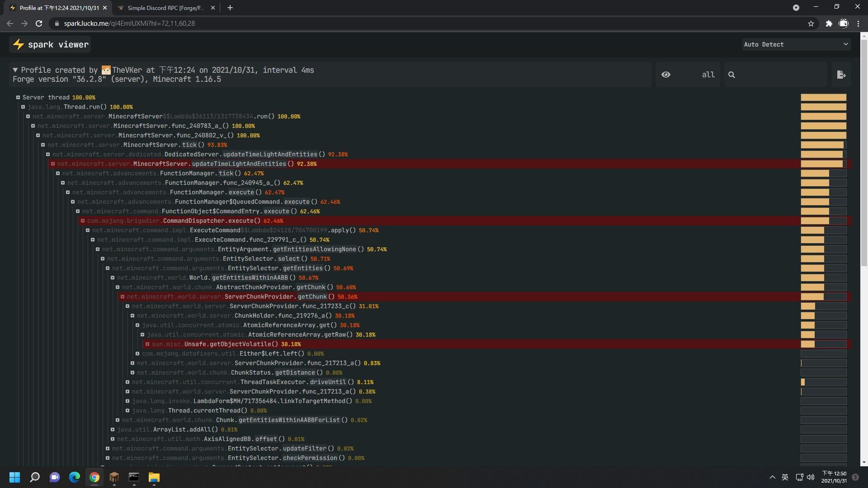Reload the spark viewer page
This screenshot has height=488, width=868.
(39, 23)
